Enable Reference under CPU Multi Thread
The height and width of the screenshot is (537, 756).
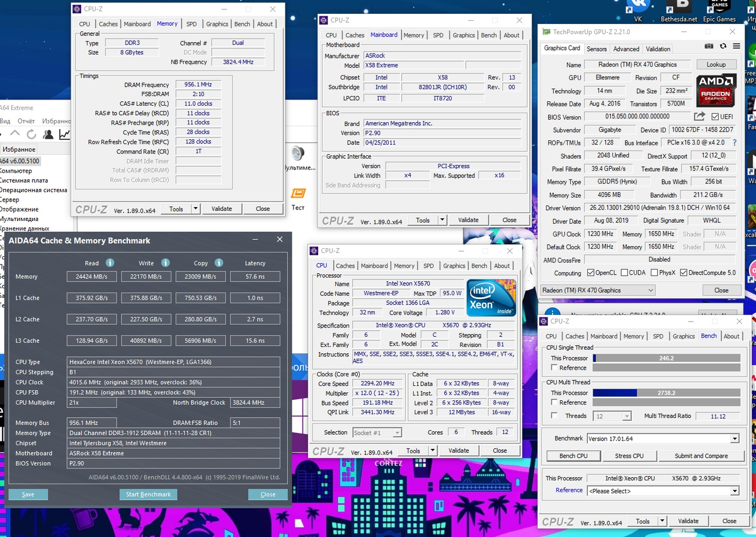554,402
